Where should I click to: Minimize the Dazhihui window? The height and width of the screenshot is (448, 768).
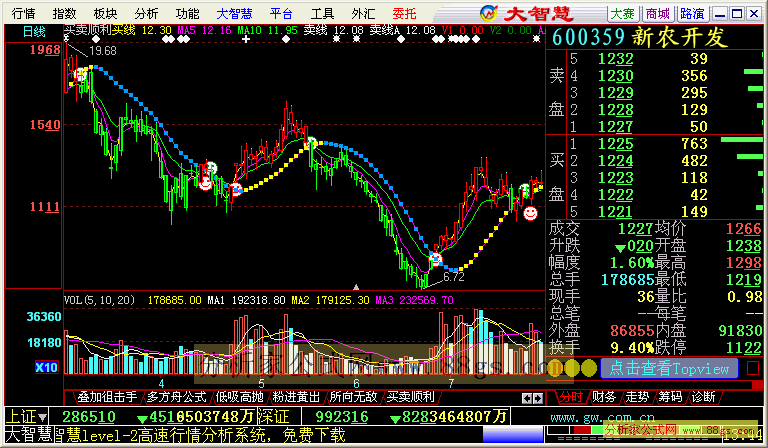[x=720, y=14]
